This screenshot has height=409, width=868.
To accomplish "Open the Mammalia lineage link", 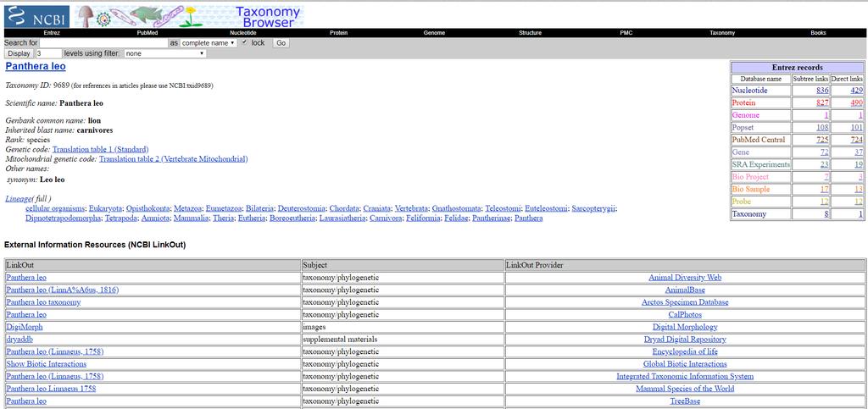I will pyautogui.click(x=189, y=218).
